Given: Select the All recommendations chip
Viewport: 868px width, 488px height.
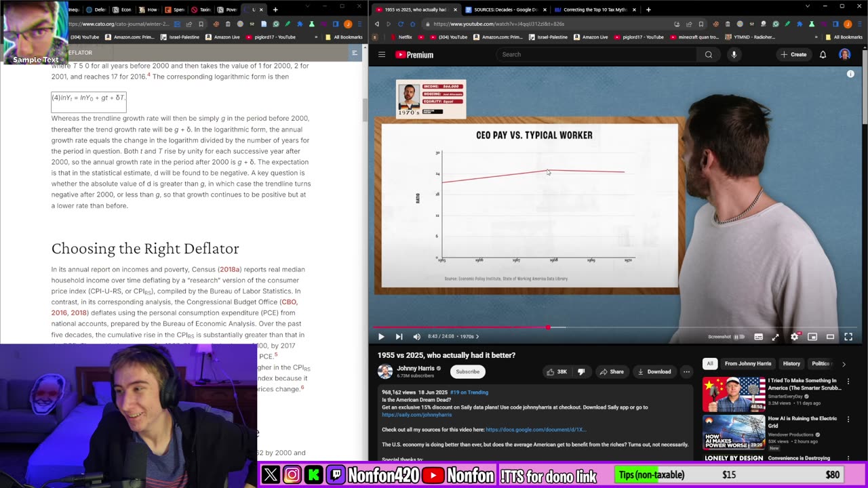Looking at the screenshot, I should point(709,364).
